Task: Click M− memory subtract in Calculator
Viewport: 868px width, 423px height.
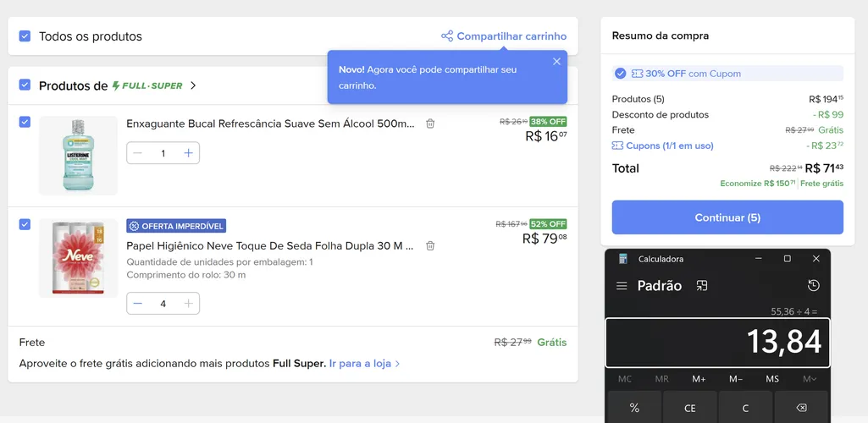Action: [736, 379]
